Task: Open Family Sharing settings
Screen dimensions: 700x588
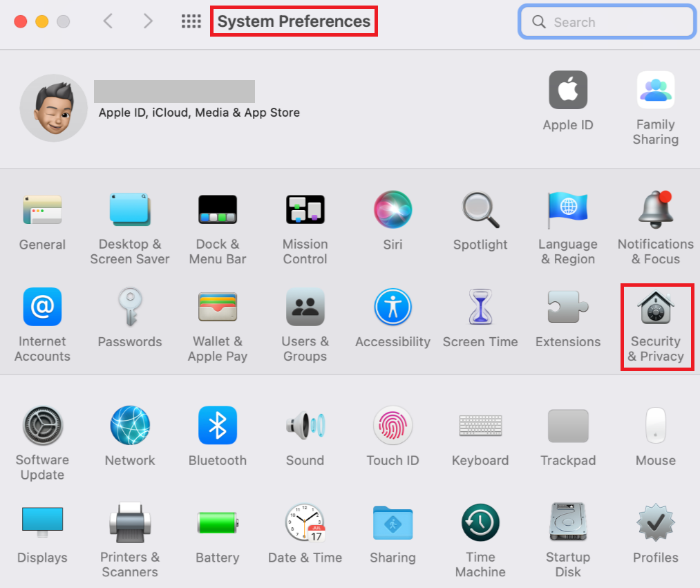Action: (655, 91)
